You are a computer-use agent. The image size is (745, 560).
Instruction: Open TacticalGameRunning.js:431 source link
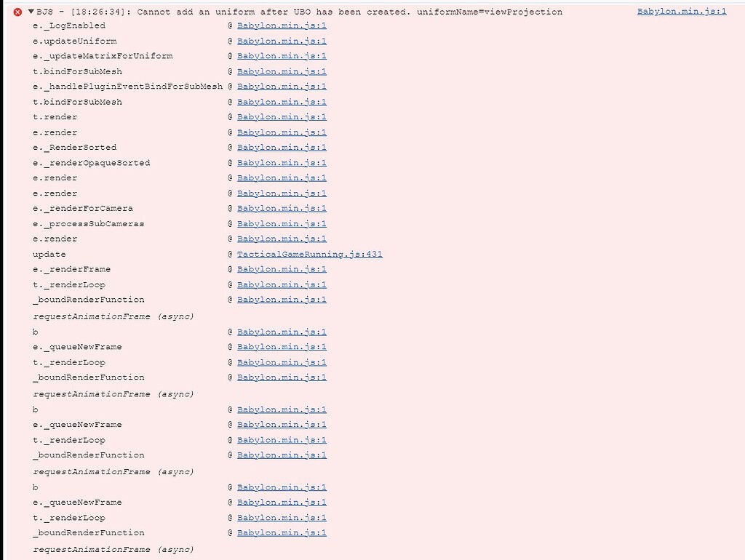310,254
